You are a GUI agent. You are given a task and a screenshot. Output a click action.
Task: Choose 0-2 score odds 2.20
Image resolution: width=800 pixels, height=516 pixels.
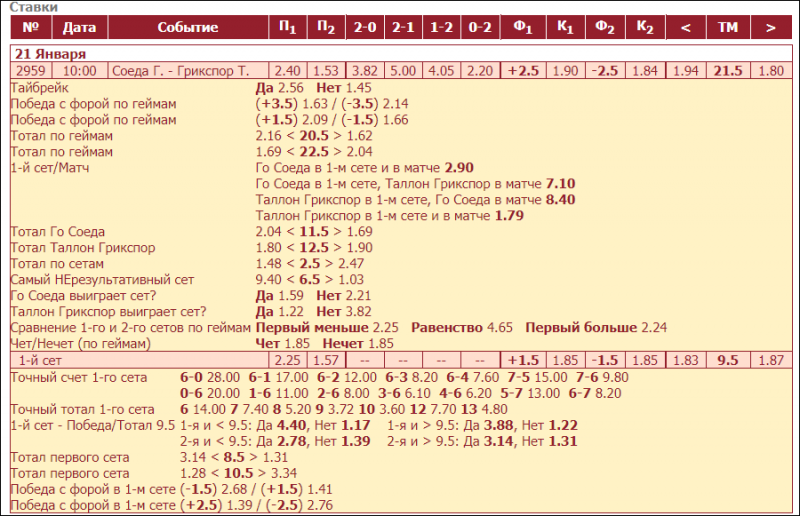click(480, 70)
